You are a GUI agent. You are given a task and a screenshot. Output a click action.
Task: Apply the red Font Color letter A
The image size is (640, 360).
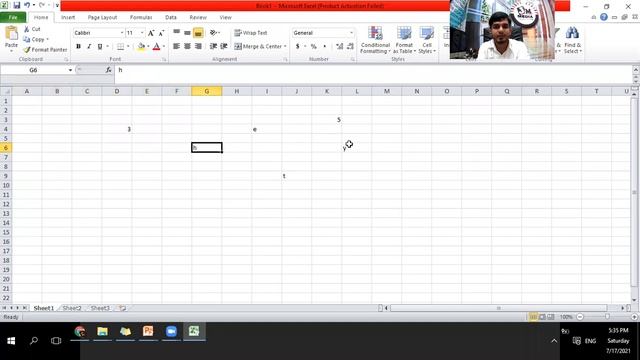coord(156,47)
